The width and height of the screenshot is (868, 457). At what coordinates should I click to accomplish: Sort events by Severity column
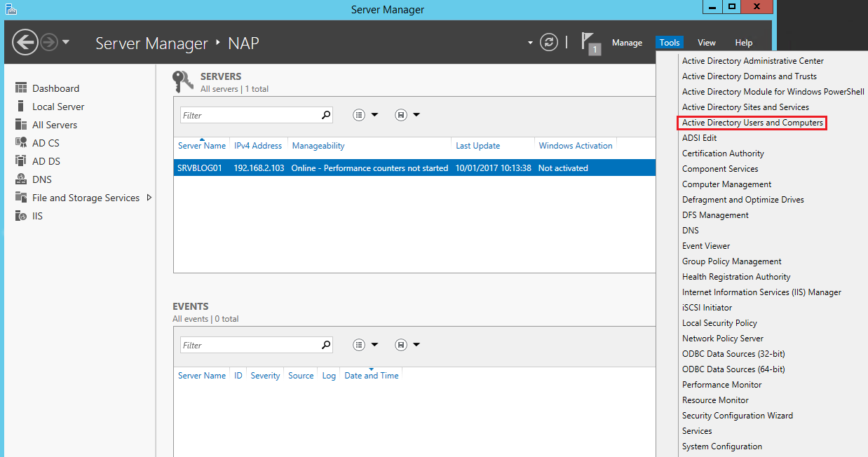point(265,376)
